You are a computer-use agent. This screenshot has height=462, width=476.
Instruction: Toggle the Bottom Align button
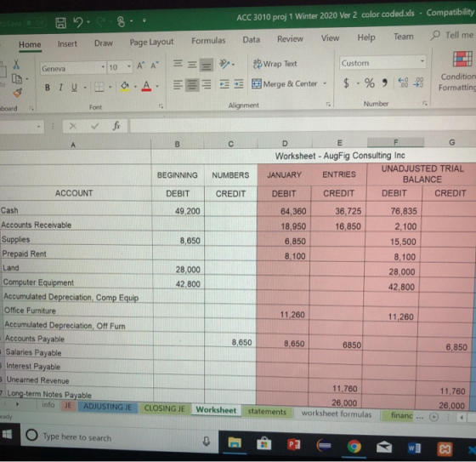(x=206, y=65)
